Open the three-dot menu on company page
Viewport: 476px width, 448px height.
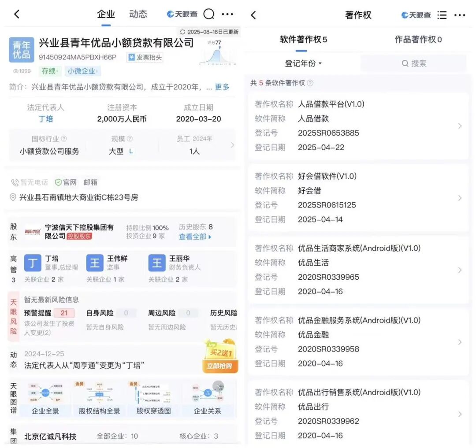227,14
